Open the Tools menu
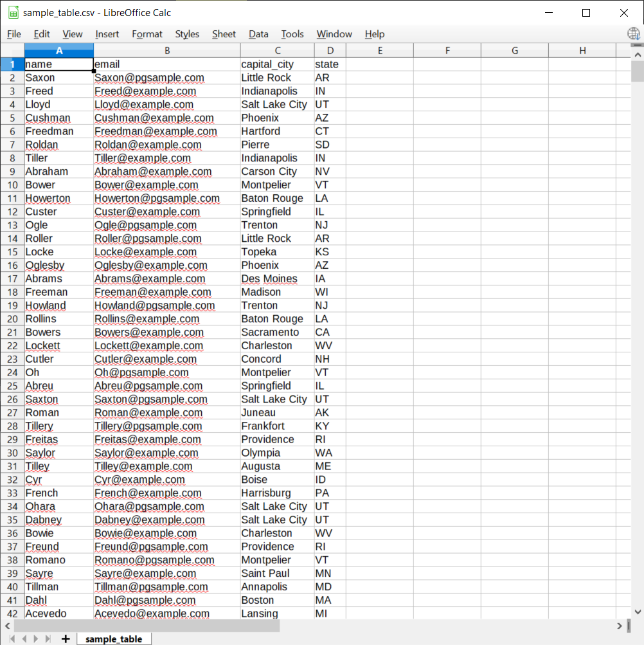 [x=292, y=34]
